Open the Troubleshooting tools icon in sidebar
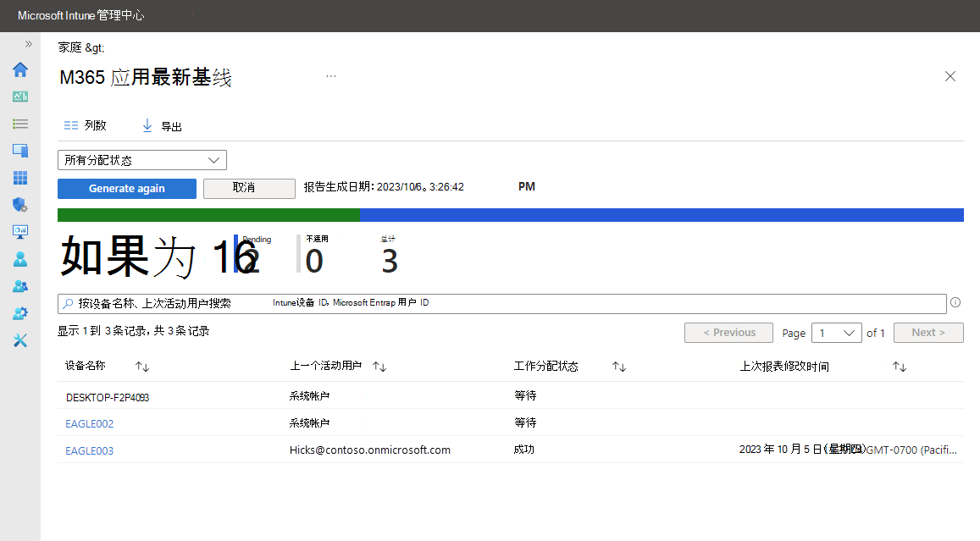The image size is (980, 541). [20, 340]
